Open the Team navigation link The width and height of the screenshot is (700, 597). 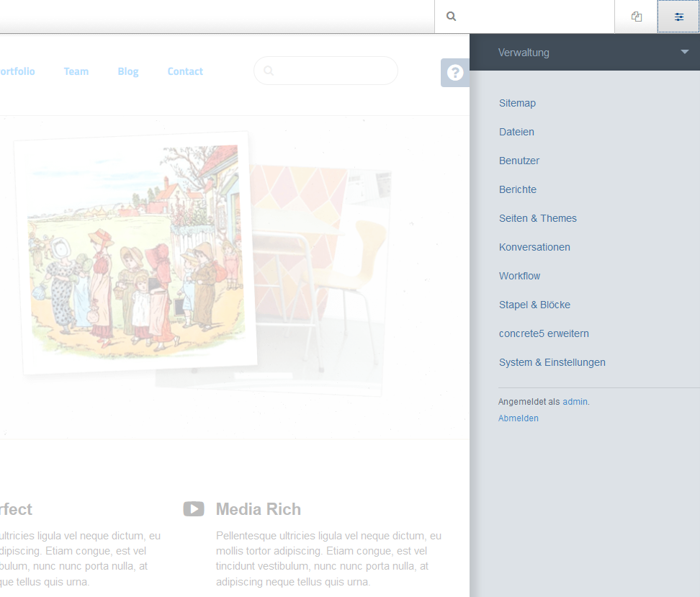coord(76,71)
